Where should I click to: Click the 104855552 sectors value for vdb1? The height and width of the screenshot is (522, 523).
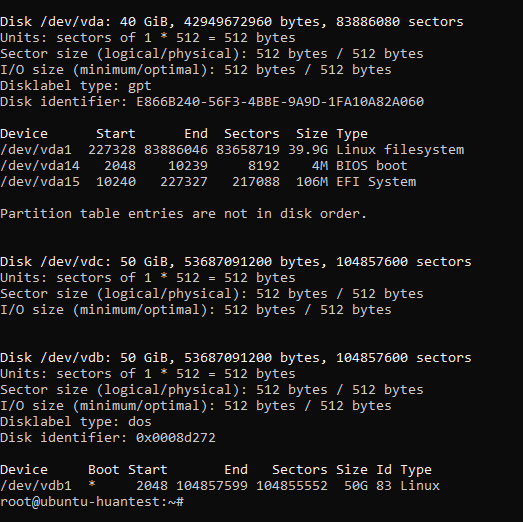point(292,486)
